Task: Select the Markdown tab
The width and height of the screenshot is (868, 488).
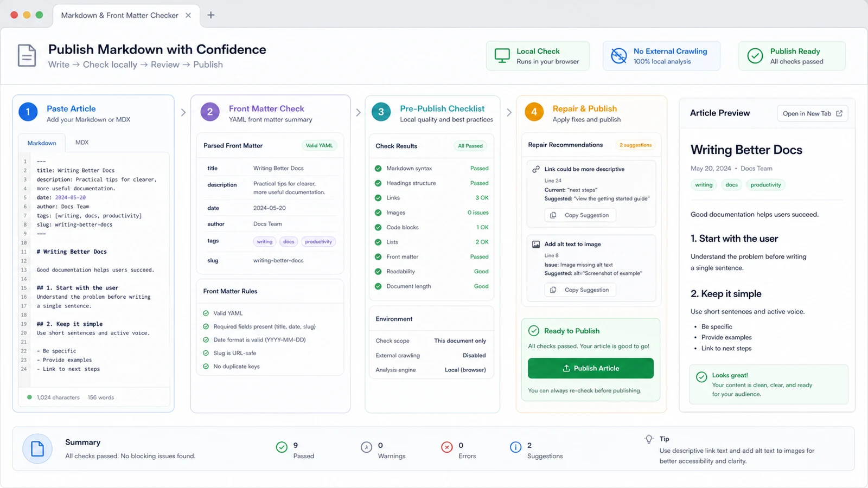Action: [42, 143]
